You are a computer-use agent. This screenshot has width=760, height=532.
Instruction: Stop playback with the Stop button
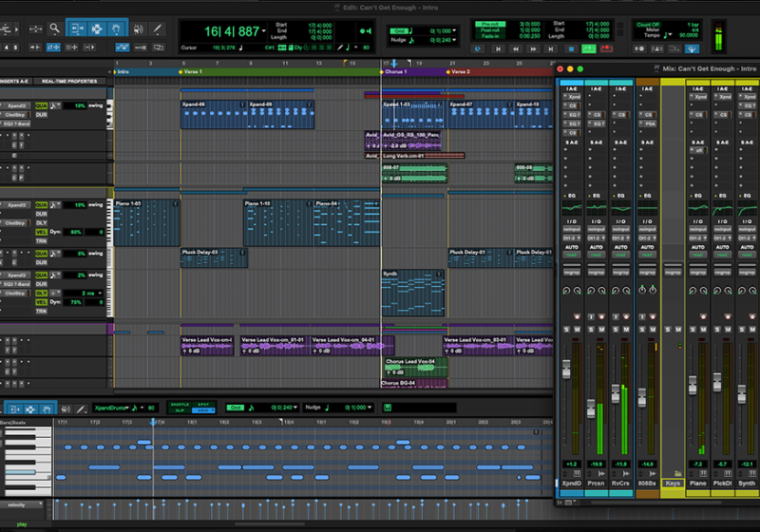point(571,49)
